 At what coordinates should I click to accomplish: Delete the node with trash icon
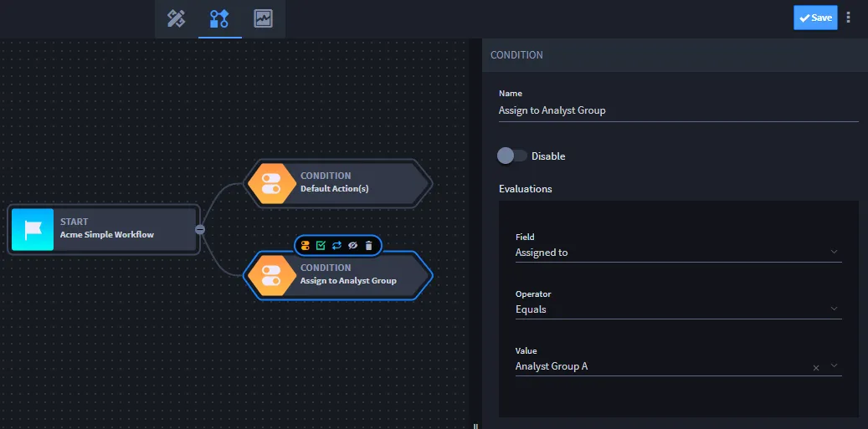tap(368, 246)
